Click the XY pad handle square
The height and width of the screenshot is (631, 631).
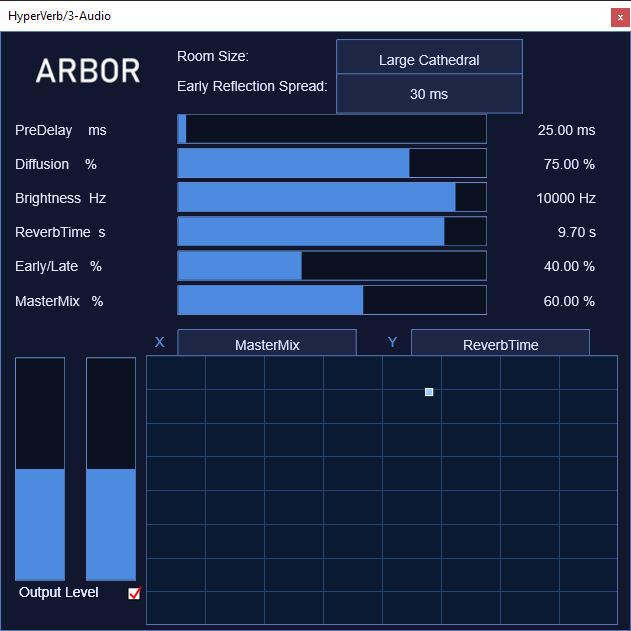(x=429, y=392)
